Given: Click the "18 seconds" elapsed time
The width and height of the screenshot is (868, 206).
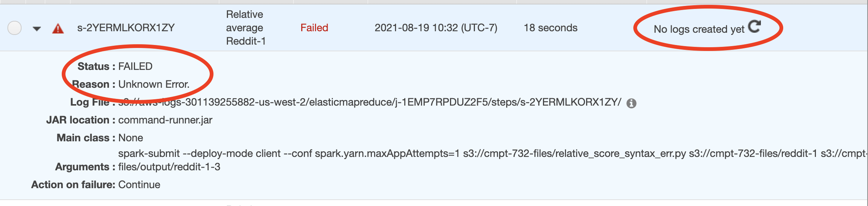Looking at the screenshot, I should (550, 28).
